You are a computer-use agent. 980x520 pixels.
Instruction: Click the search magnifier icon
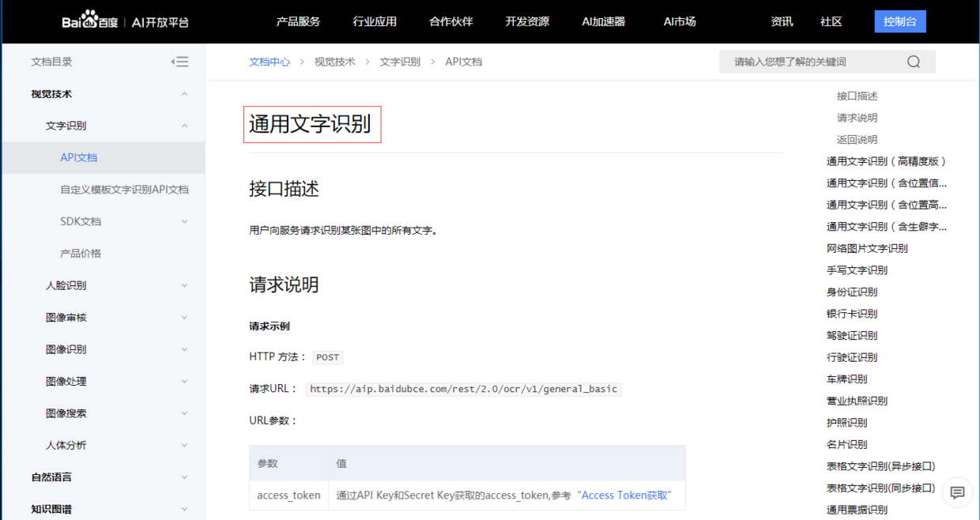tap(914, 62)
